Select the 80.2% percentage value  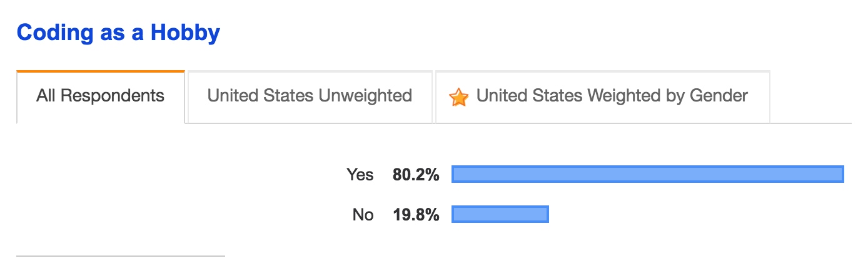416,175
